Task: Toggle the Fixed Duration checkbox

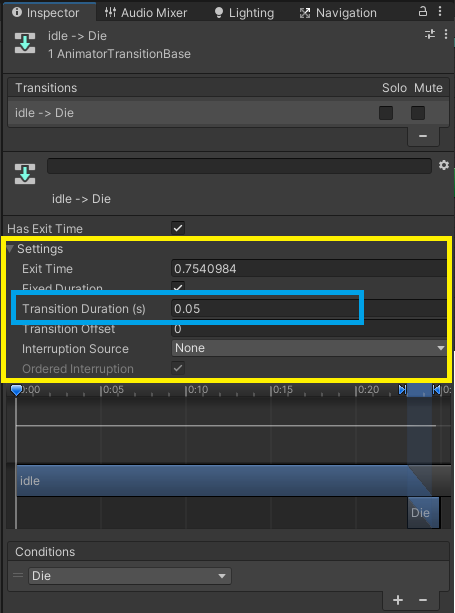Action: [x=178, y=287]
